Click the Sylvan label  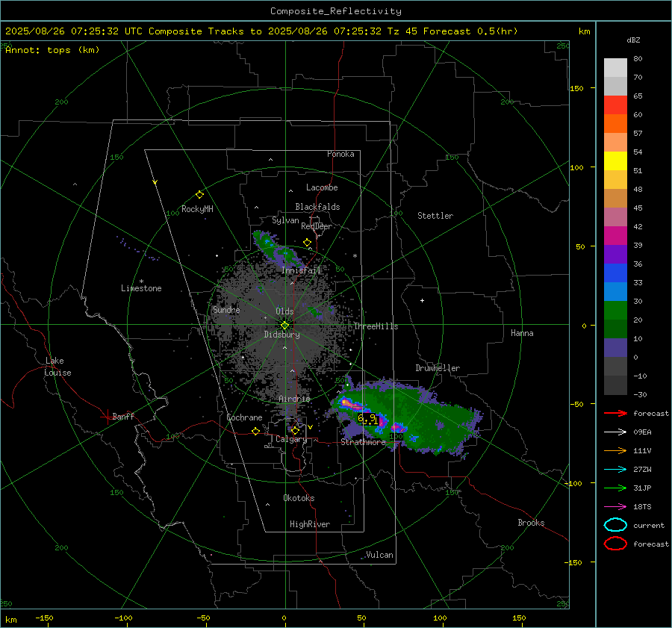(x=285, y=220)
